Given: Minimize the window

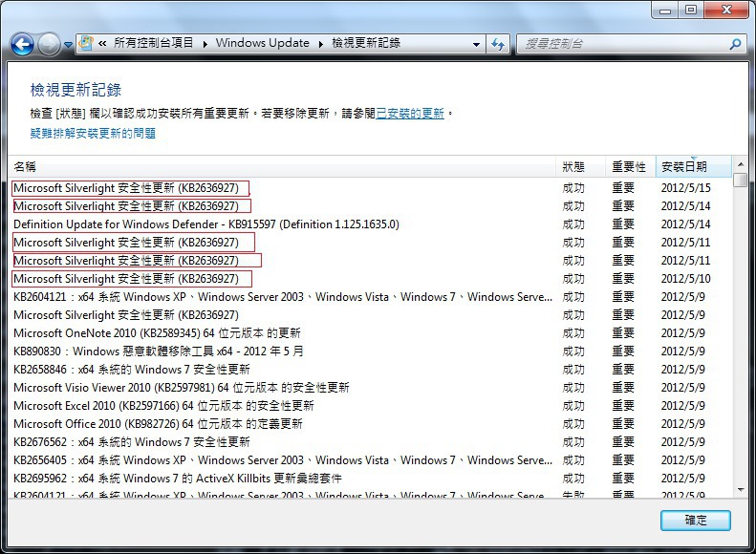Looking at the screenshot, I should tap(665, 11).
